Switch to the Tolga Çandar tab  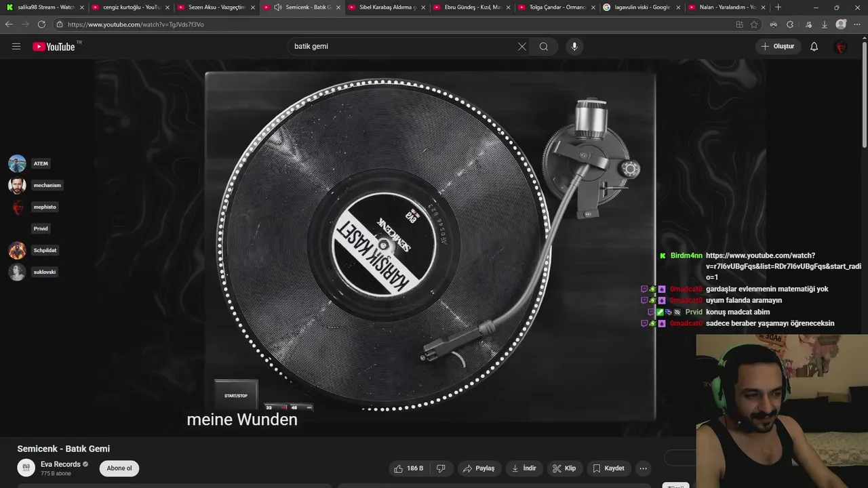tap(556, 7)
